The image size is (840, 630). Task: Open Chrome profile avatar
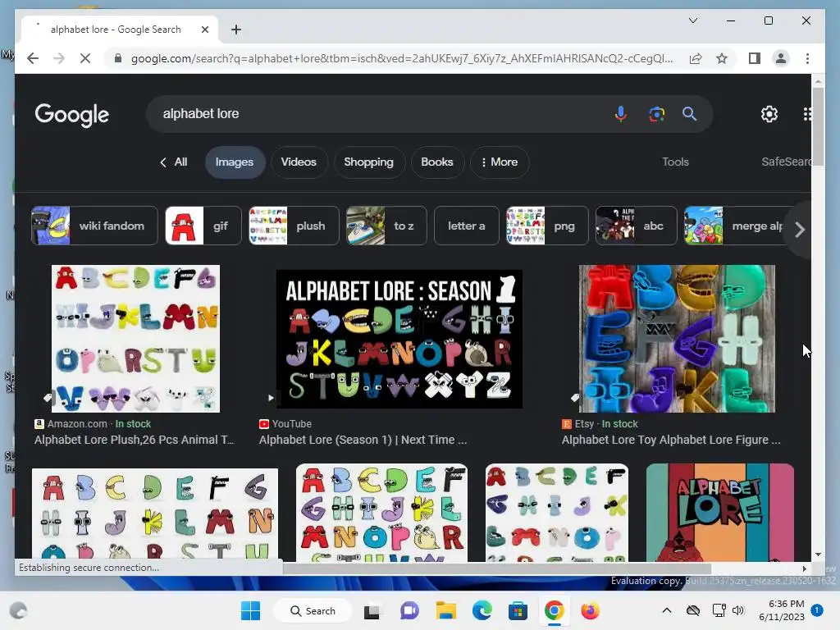point(781,58)
